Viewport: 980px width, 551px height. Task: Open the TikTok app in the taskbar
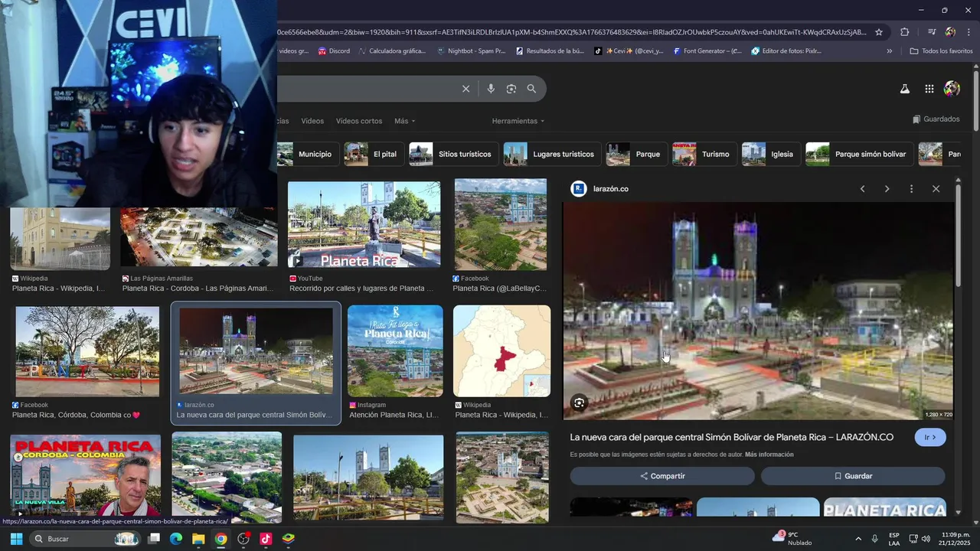pos(266,539)
